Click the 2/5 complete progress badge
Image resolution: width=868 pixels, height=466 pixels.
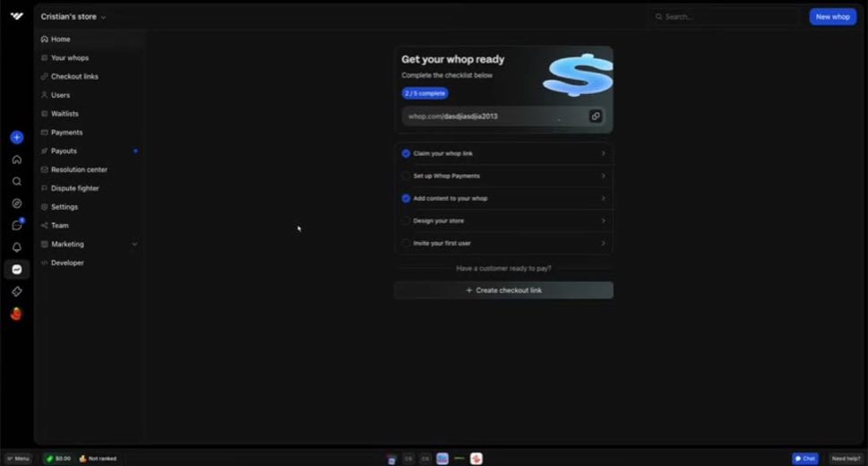[x=425, y=93]
